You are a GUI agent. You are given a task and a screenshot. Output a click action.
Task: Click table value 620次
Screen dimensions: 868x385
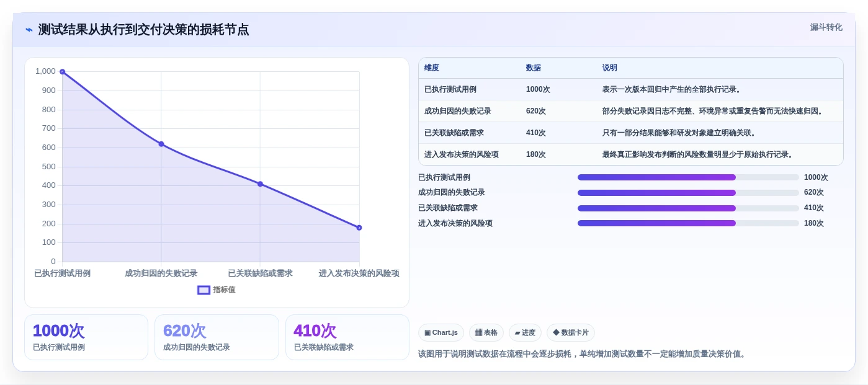point(536,111)
